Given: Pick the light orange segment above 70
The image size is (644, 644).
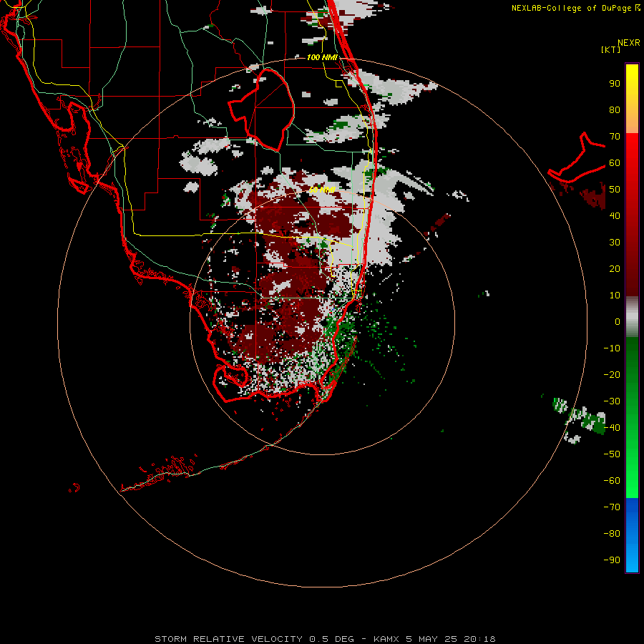Looking at the screenshot, I should click(x=632, y=122).
